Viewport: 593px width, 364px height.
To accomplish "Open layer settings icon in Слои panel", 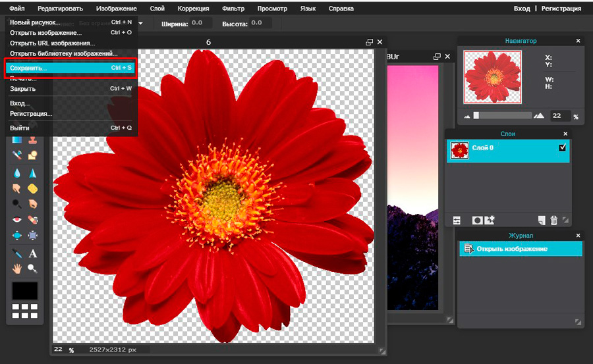I will click(x=456, y=220).
